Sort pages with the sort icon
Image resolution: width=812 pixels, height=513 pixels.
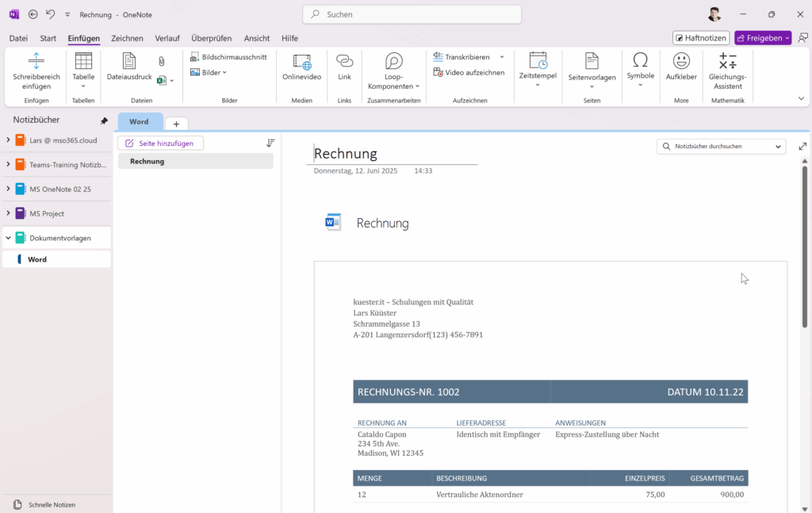point(270,143)
